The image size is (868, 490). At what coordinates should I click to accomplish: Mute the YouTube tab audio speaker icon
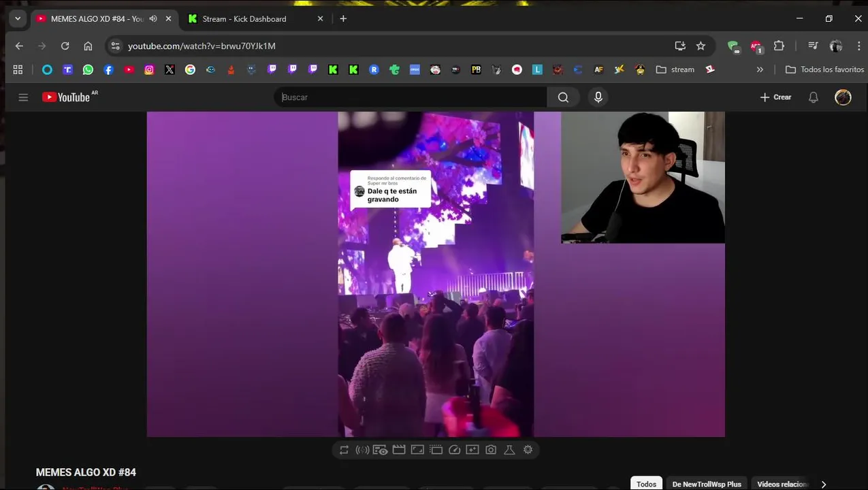click(x=153, y=19)
